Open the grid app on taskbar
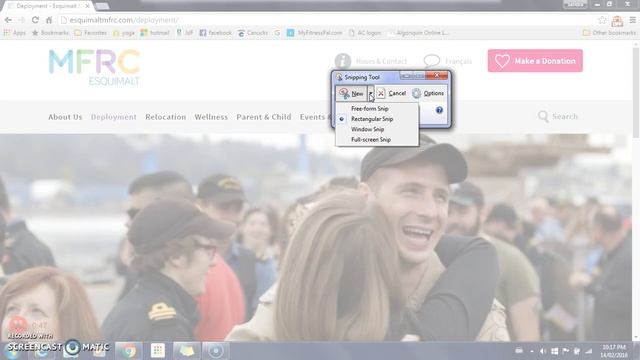The image size is (640, 360). 158,351
